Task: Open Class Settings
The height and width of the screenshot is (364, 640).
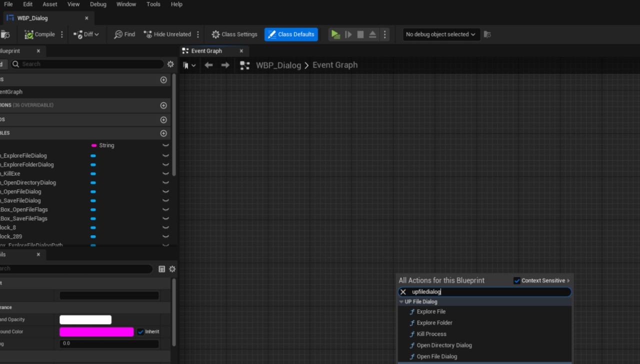Action: [x=234, y=34]
